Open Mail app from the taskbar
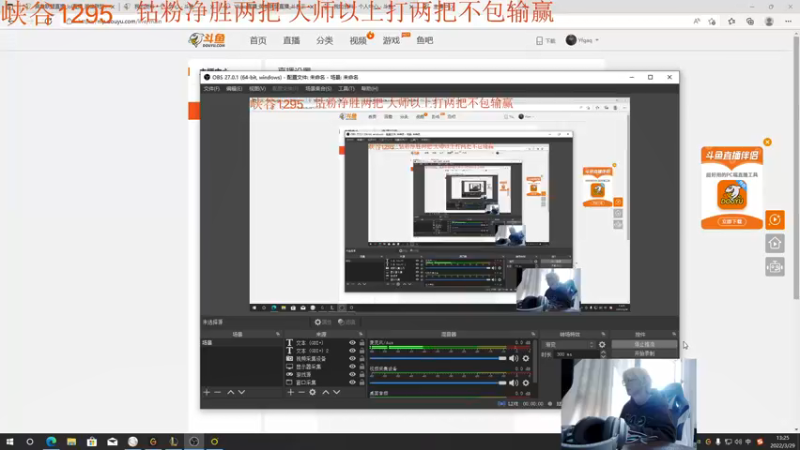Image resolution: width=800 pixels, height=450 pixels. [x=112, y=442]
